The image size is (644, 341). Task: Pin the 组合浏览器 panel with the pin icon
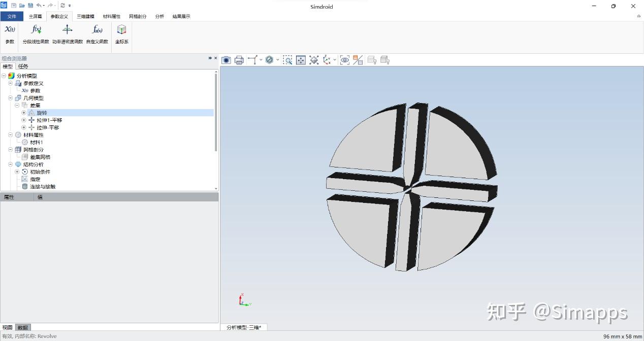pyautogui.click(x=209, y=58)
